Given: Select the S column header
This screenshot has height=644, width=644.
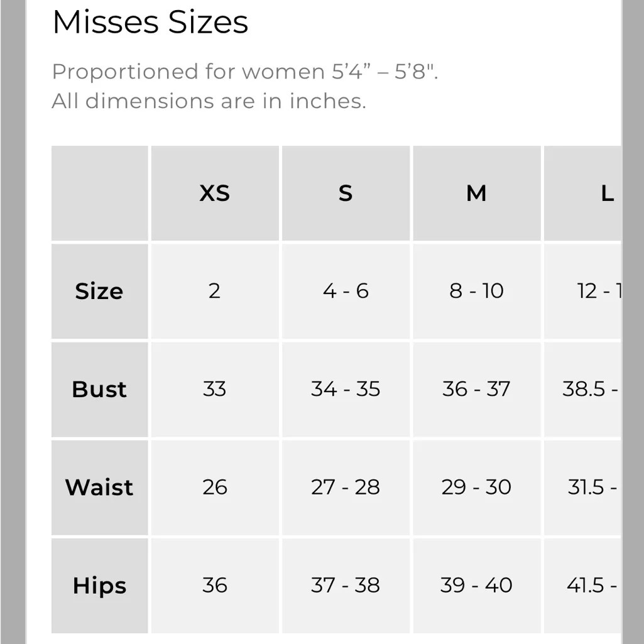Looking at the screenshot, I should click(346, 193).
